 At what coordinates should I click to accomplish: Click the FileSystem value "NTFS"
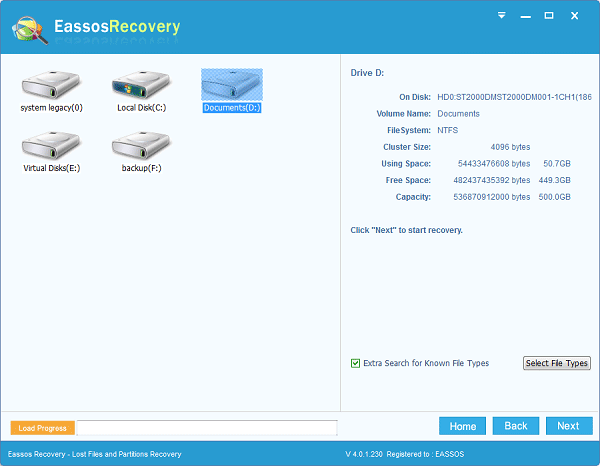click(448, 130)
